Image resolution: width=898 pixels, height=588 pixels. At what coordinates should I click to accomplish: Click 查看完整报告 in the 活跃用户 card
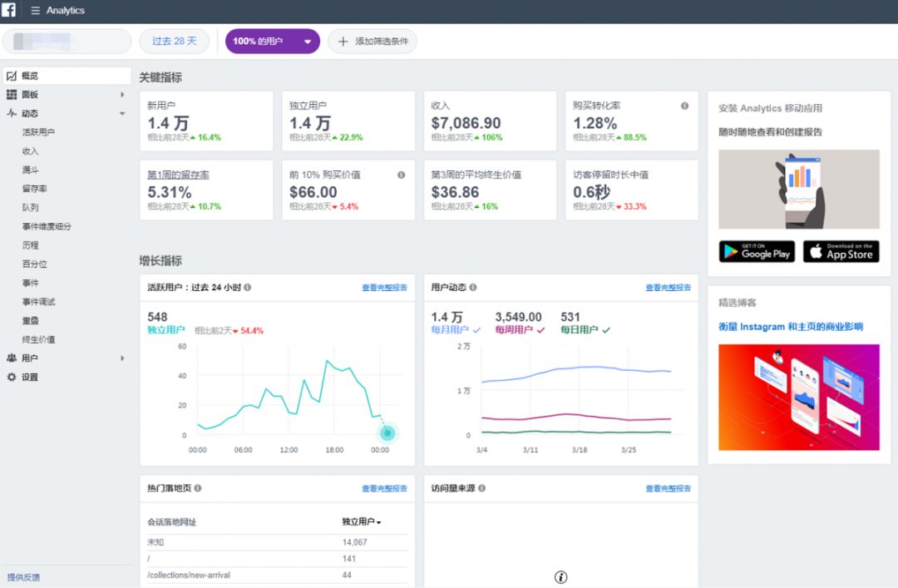[384, 288]
